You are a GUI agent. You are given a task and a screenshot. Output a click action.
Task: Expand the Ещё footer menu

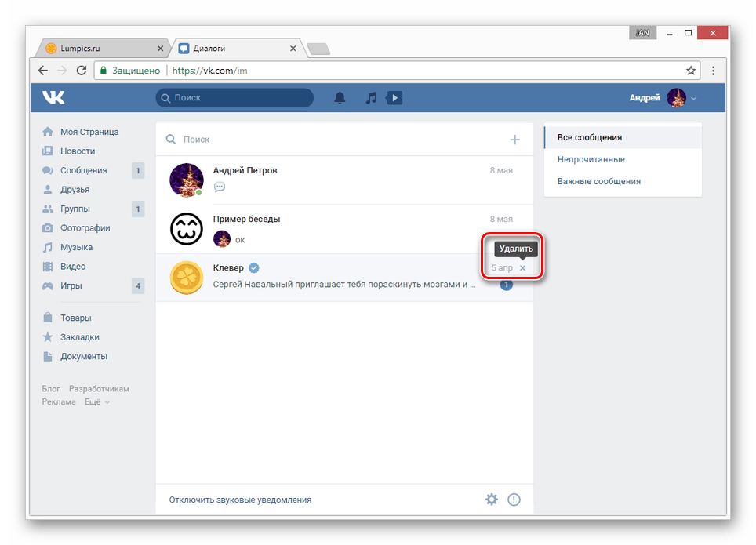(97, 402)
